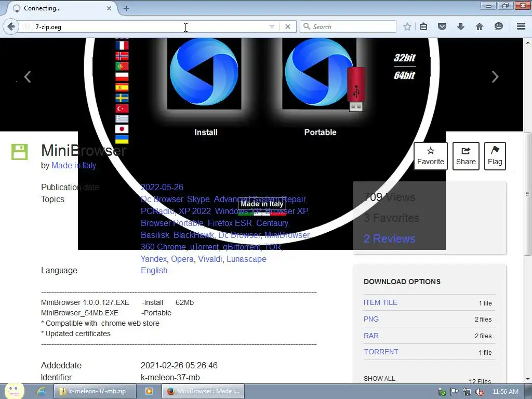Open the Made in Italy author link
This screenshot has width=532, height=399.
[74, 166]
